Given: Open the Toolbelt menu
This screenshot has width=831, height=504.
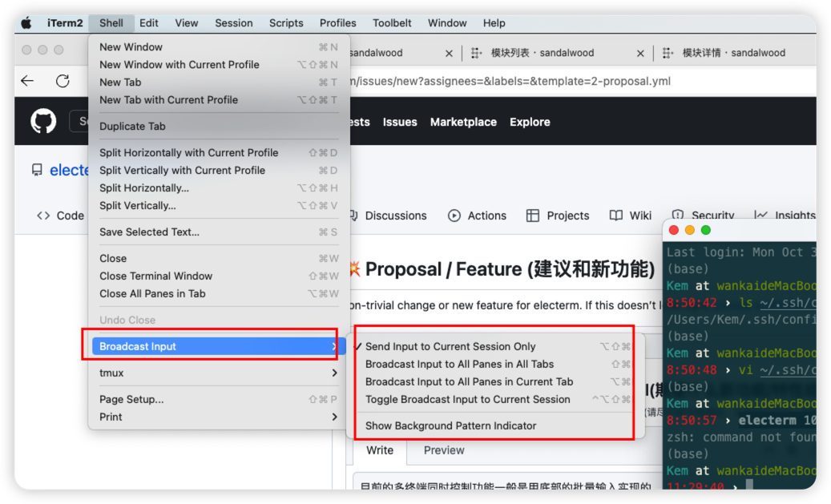Looking at the screenshot, I should click(392, 22).
